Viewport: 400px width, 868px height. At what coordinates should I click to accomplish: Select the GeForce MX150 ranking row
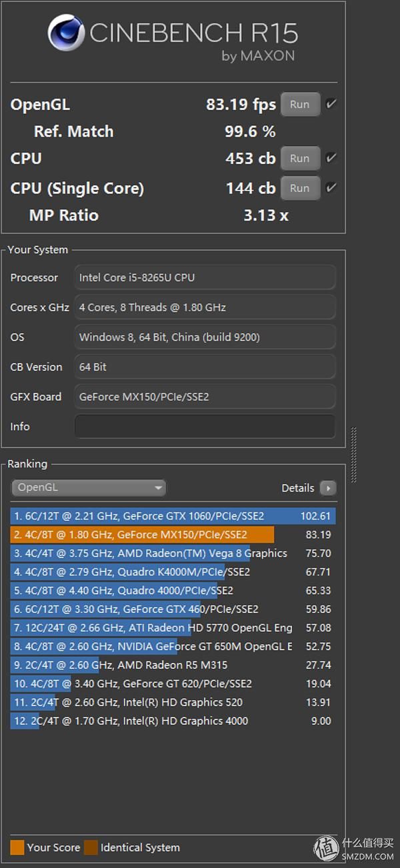(173, 534)
